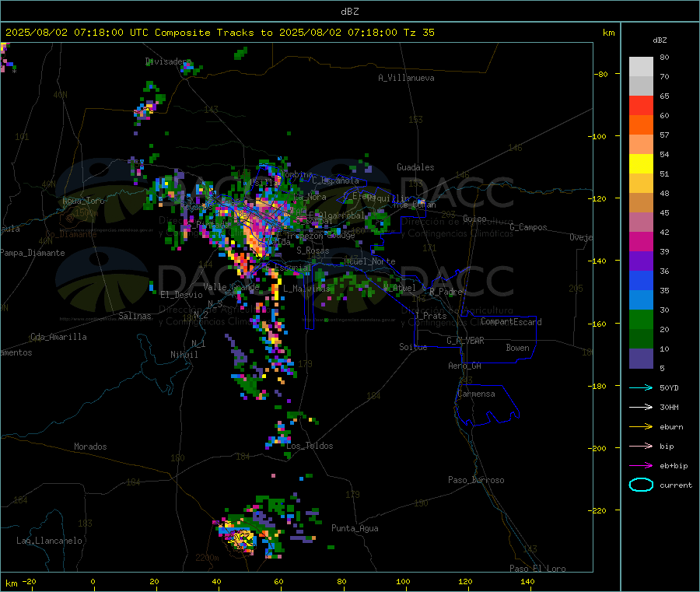Click the R_Padre map label
Viewport: 700px width, 592px height.
pos(446,292)
